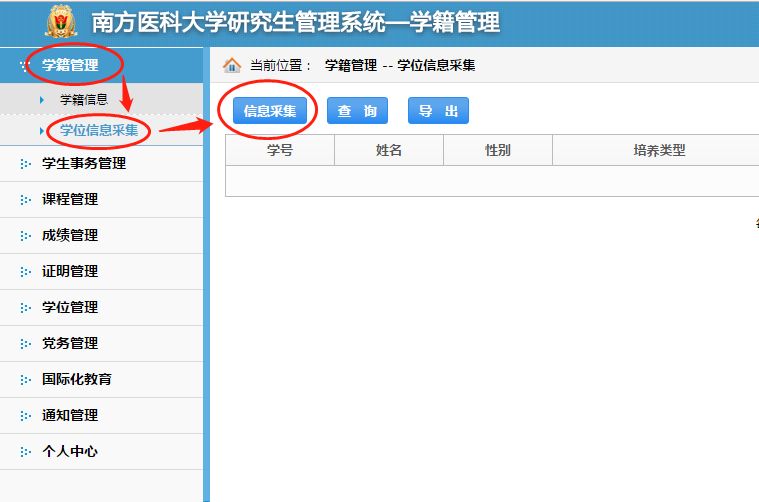This screenshot has width=759, height=502.
Task: Click the arrow bullet before 学籍信息
Action: [x=42, y=100]
